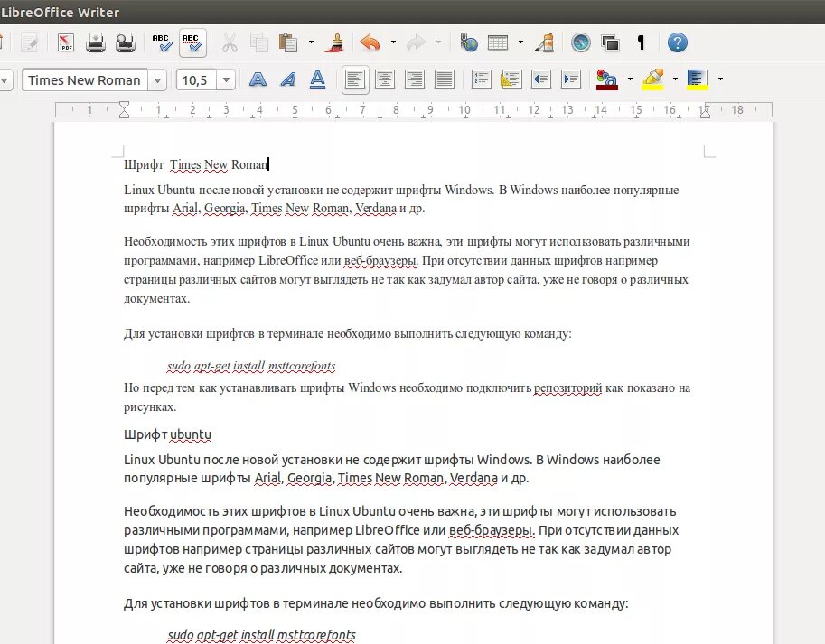
Task: Open the font size dropdown
Action: pos(227,79)
